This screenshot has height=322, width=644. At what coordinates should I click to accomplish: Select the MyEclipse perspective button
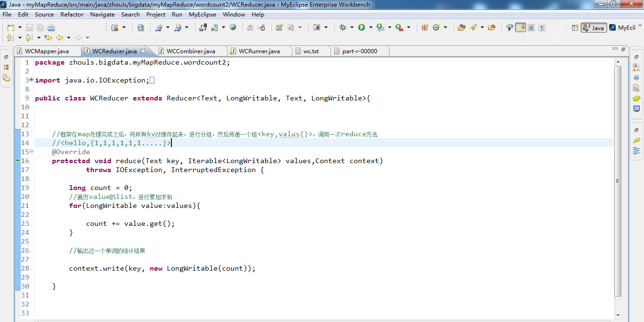click(x=622, y=27)
